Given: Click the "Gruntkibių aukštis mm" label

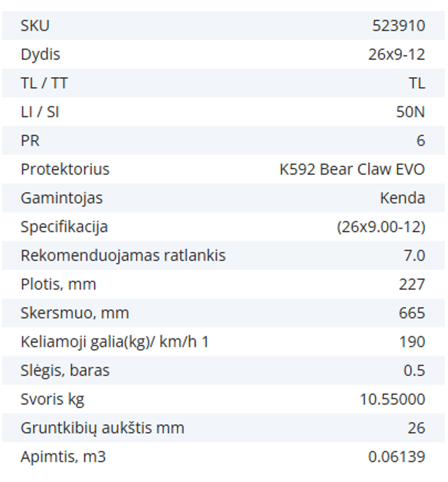Looking at the screenshot, I should [x=102, y=428].
